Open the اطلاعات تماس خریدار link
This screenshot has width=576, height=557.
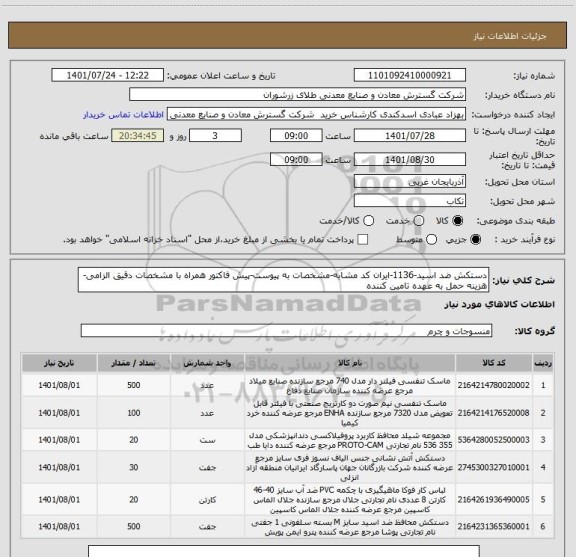point(123,115)
